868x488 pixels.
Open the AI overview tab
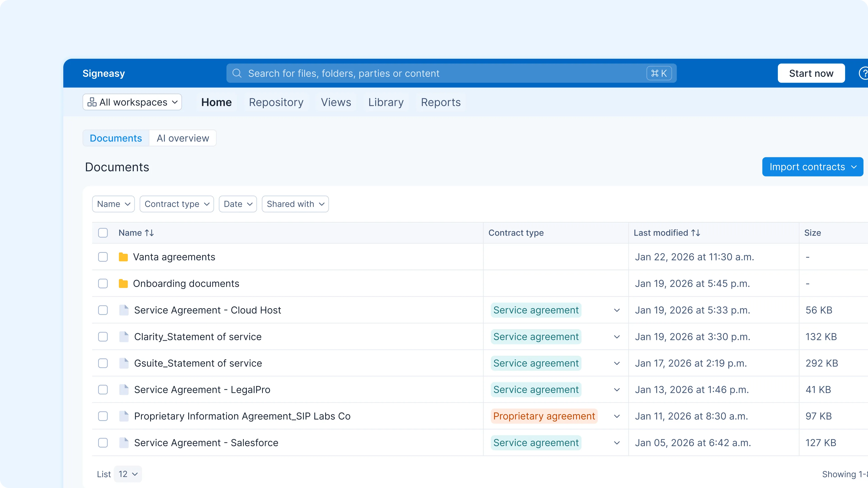(x=183, y=138)
